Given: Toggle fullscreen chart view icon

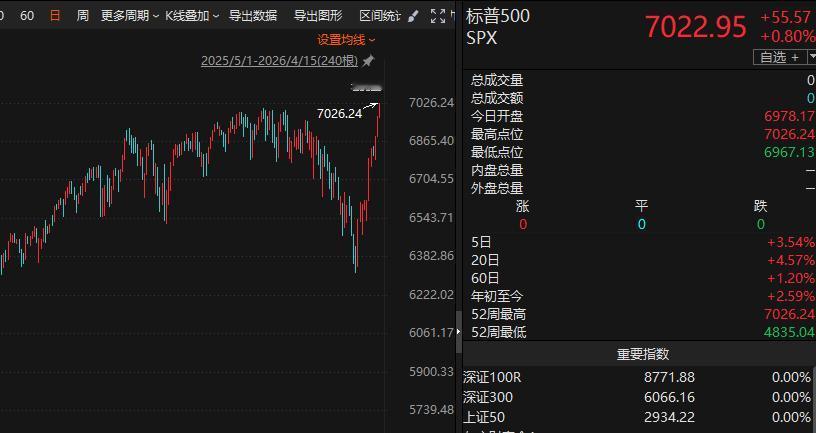Looking at the screenshot, I should (x=438, y=16).
